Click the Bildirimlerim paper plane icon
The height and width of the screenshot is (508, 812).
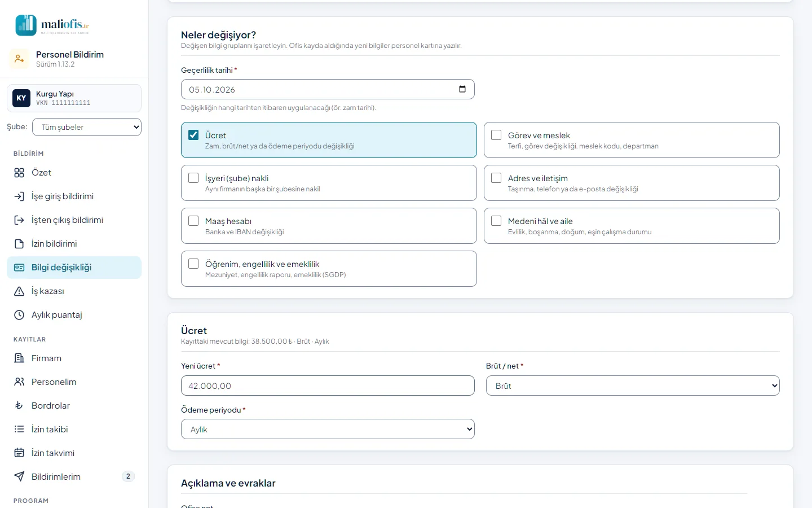[x=19, y=477]
